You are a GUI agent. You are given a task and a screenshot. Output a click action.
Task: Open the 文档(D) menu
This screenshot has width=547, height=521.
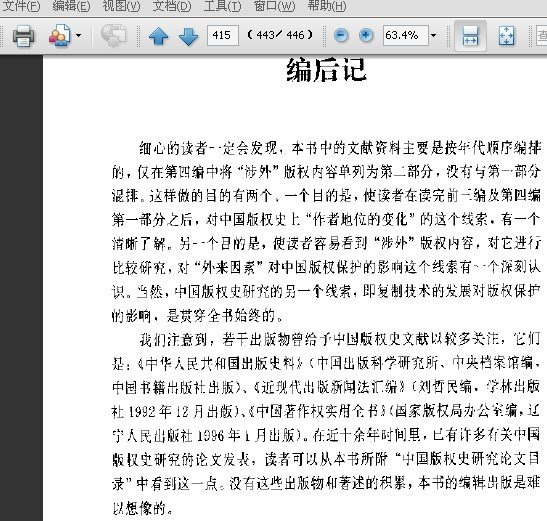pos(172,6)
